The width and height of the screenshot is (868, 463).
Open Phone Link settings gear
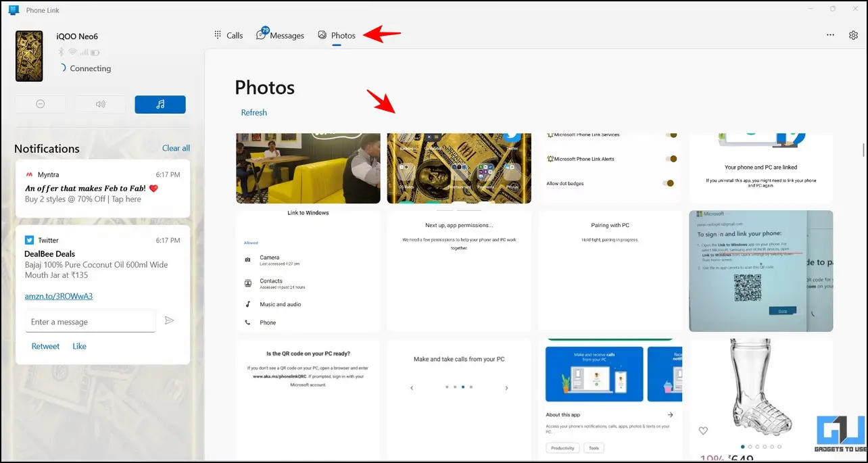pos(853,35)
